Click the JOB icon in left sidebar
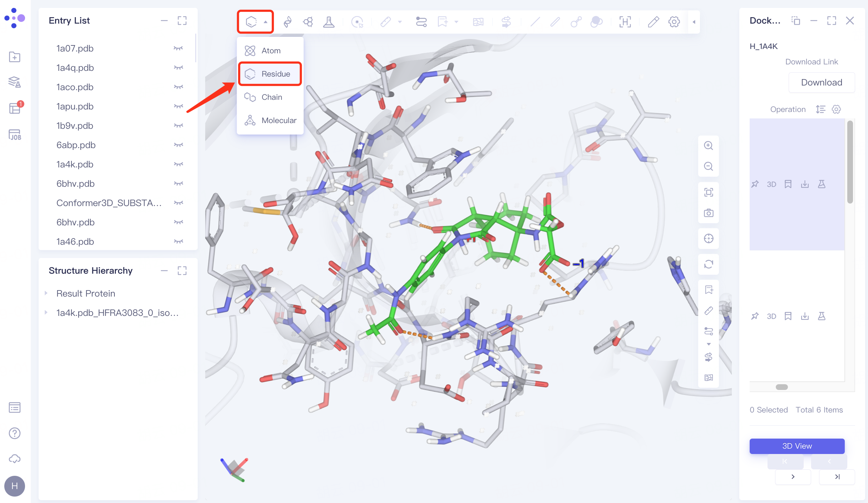The height and width of the screenshot is (503, 868). [x=15, y=135]
